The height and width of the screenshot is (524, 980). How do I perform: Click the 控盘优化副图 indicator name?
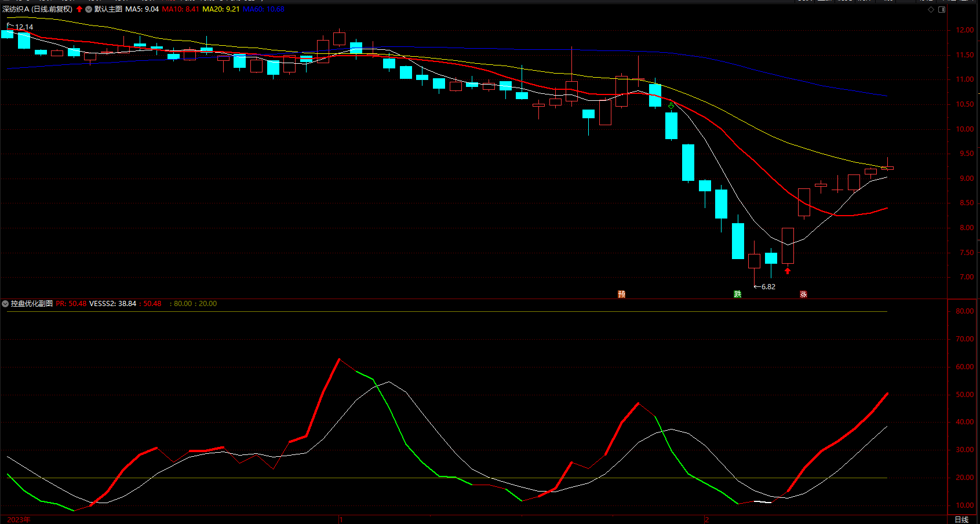(x=32, y=304)
